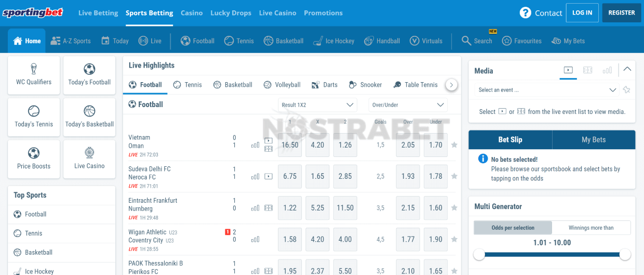
Task: Click the LOG IN button
Action: (582, 12)
